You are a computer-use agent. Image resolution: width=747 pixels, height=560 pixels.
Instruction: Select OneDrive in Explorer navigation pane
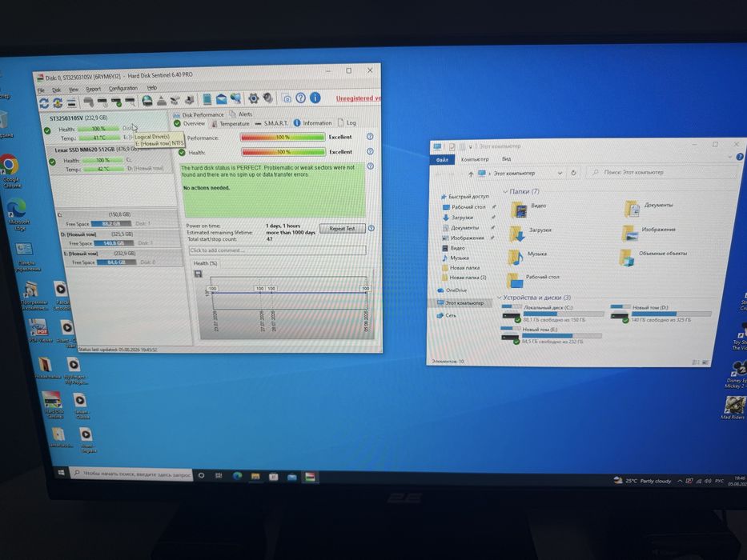click(456, 290)
